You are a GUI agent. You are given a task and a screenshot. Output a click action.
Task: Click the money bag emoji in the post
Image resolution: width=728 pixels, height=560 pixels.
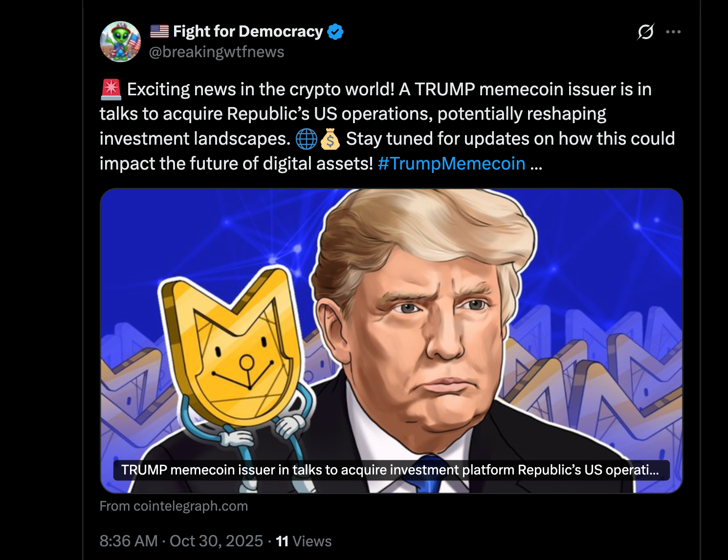tap(330, 139)
